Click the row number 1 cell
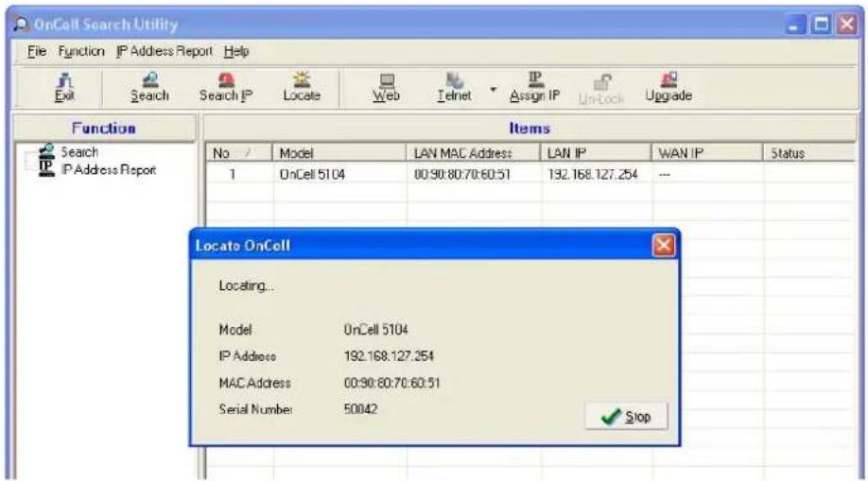 [233, 175]
